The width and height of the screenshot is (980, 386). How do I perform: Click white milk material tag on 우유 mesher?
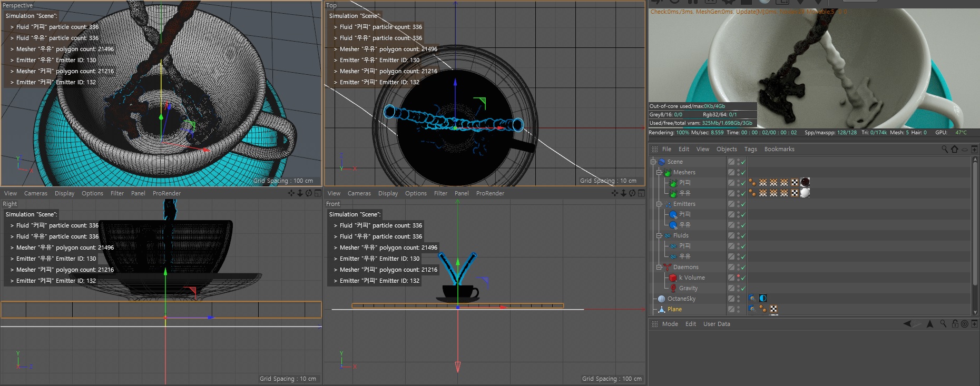[805, 193]
